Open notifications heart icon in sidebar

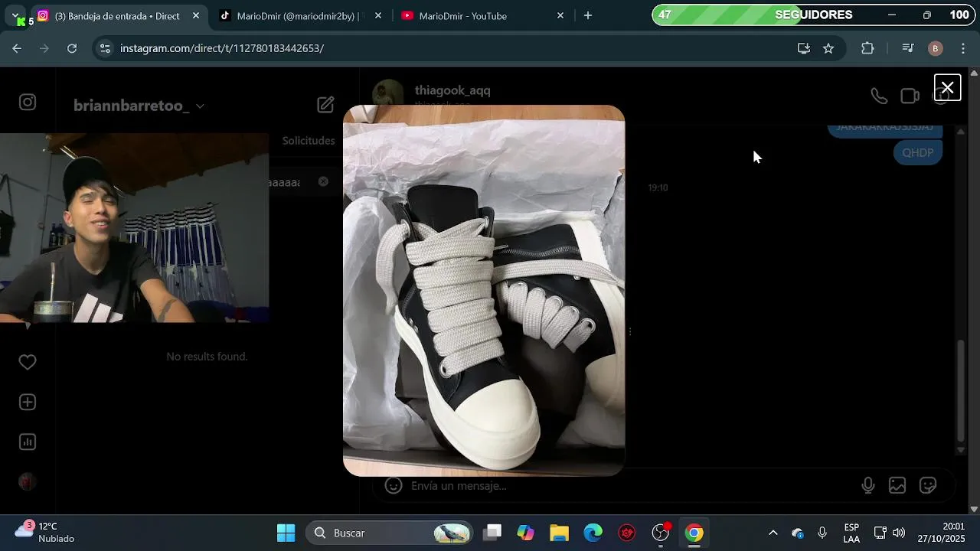[28, 362]
